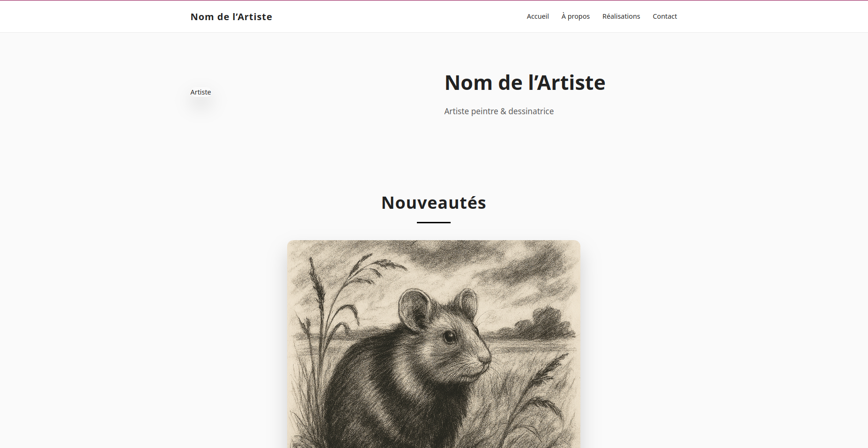868x448 pixels.
Task: Click the Nom de l'Artiste site title
Action: (231, 16)
